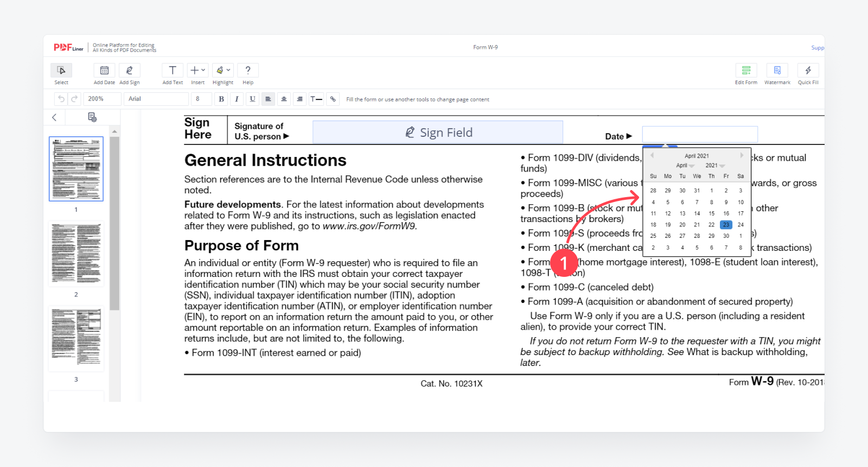Open the page settings icon in sidebar
The width and height of the screenshot is (868, 467).
tap(92, 117)
